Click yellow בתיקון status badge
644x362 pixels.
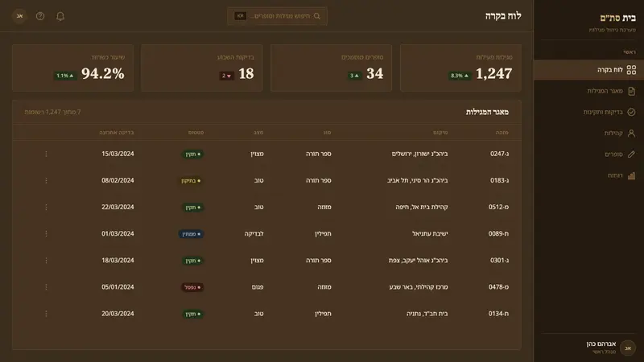pos(191,181)
